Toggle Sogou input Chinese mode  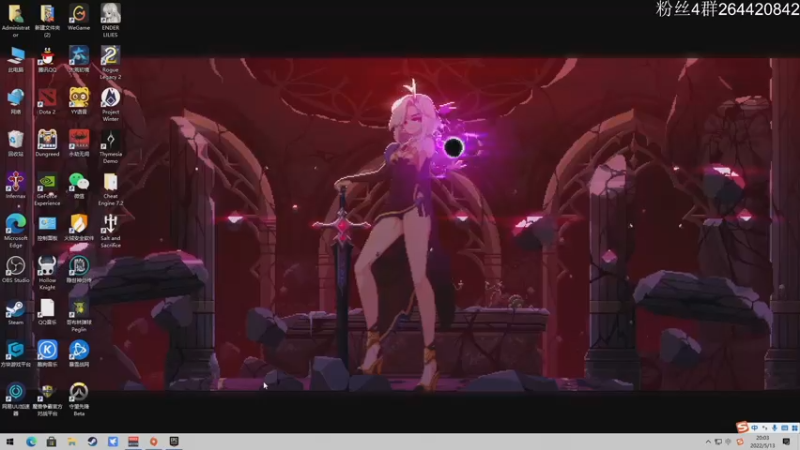pyautogui.click(x=755, y=428)
